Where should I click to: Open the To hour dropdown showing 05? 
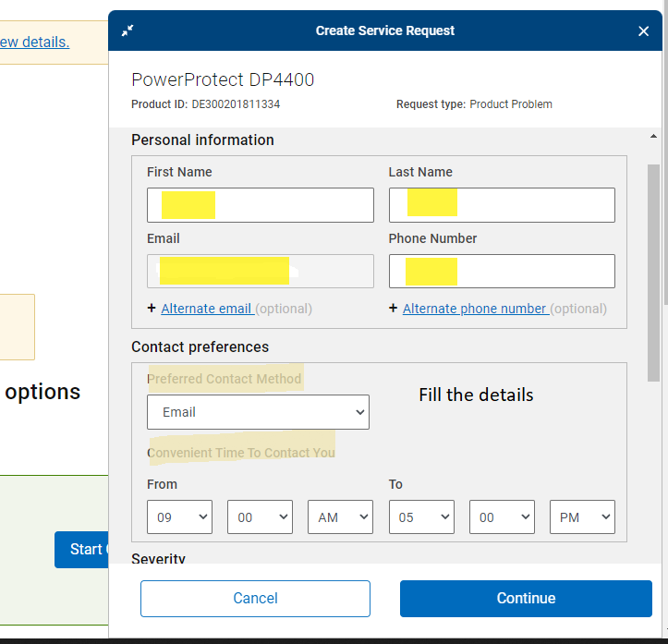point(421,517)
